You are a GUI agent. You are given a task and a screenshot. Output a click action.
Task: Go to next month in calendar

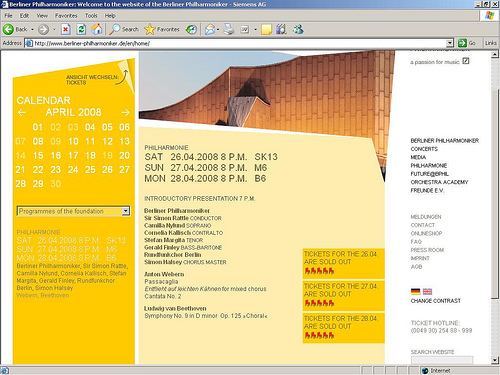point(125,113)
